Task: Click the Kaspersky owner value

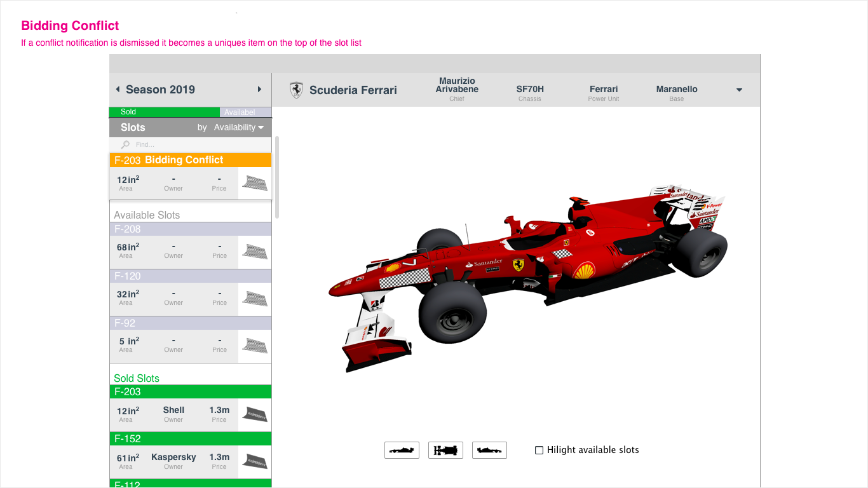Action: [173, 457]
